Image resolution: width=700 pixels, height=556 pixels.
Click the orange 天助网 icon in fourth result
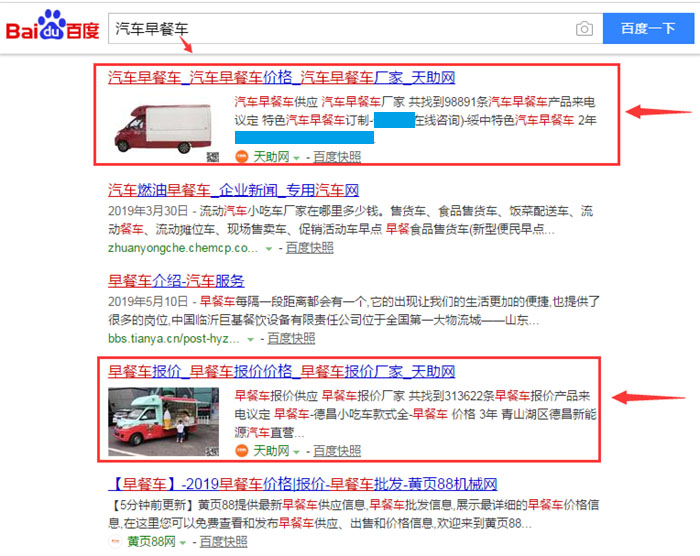[x=242, y=451]
